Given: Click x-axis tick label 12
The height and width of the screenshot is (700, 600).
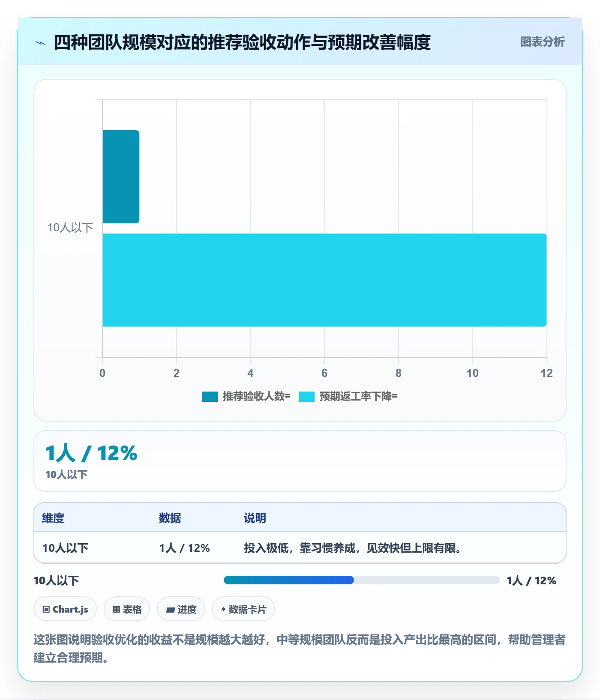Looking at the screenshot, I should click(x=546, y=373).
